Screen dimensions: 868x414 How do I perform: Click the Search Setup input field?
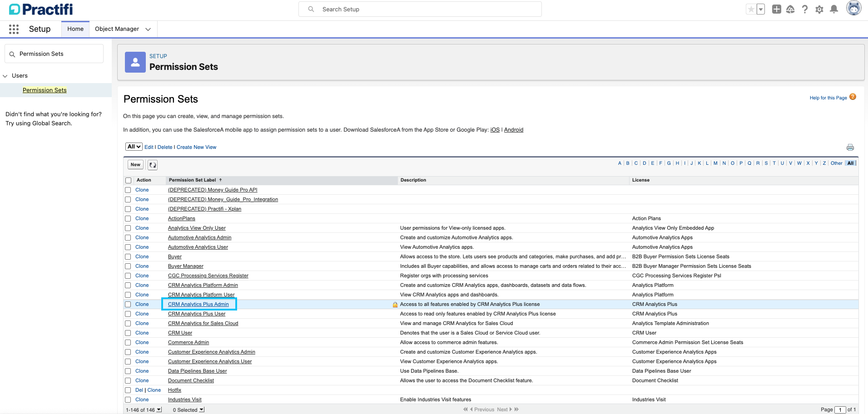pyautogui.click(x=420, y=9)
